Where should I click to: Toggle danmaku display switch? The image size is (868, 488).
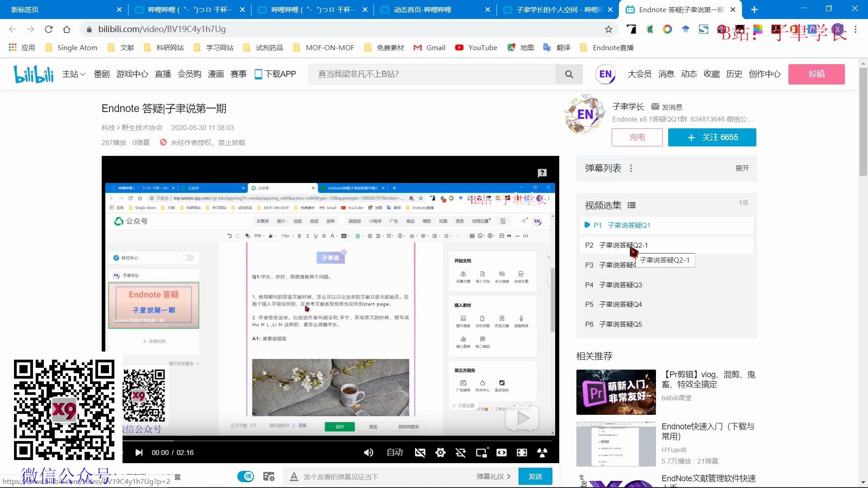coord(245,476)
